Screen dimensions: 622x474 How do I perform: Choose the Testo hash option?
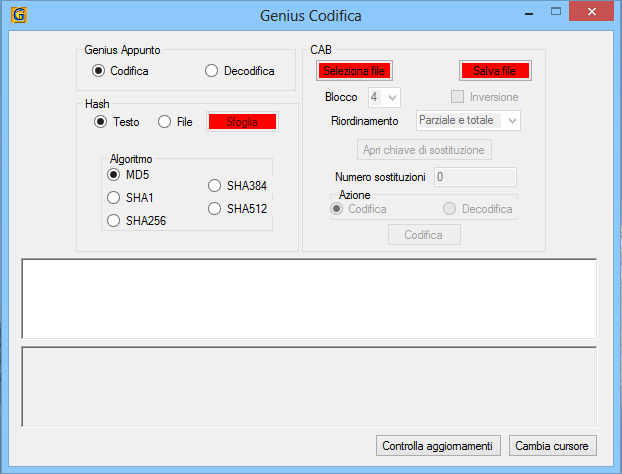(x=100, y=122)
